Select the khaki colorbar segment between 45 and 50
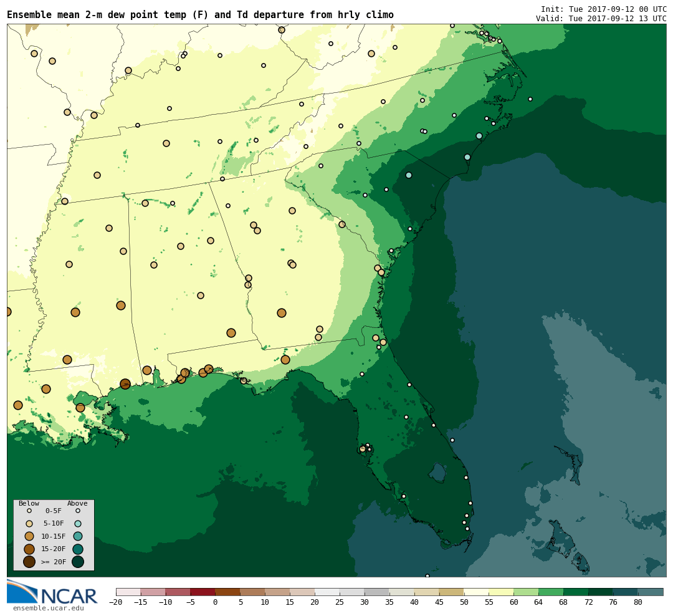Screen dimensions: 673x616 pos(452,592)
